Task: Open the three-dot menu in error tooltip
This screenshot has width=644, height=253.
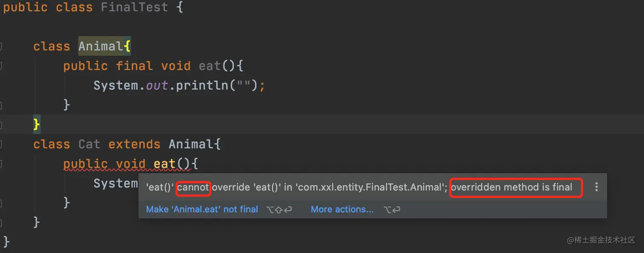Action: pos(596,186)
